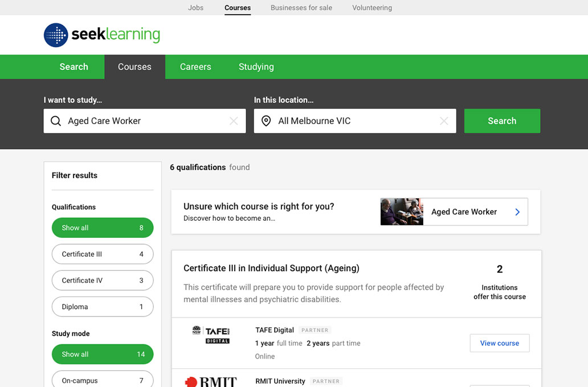The width and height of the screenshot is (588, 387).
Task: Click the 'Filter results' heading
Action: [75, 175]
